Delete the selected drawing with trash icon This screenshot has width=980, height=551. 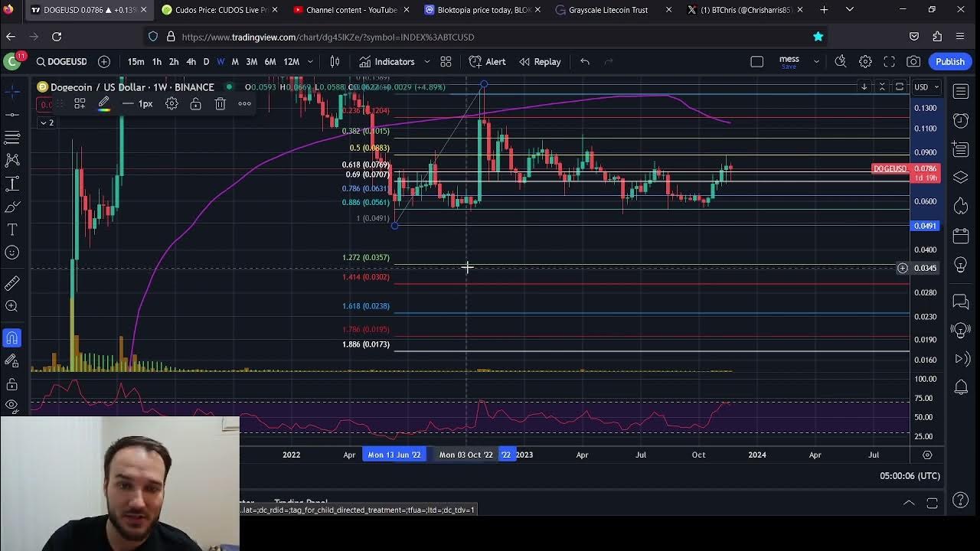(x=220, y=104)
